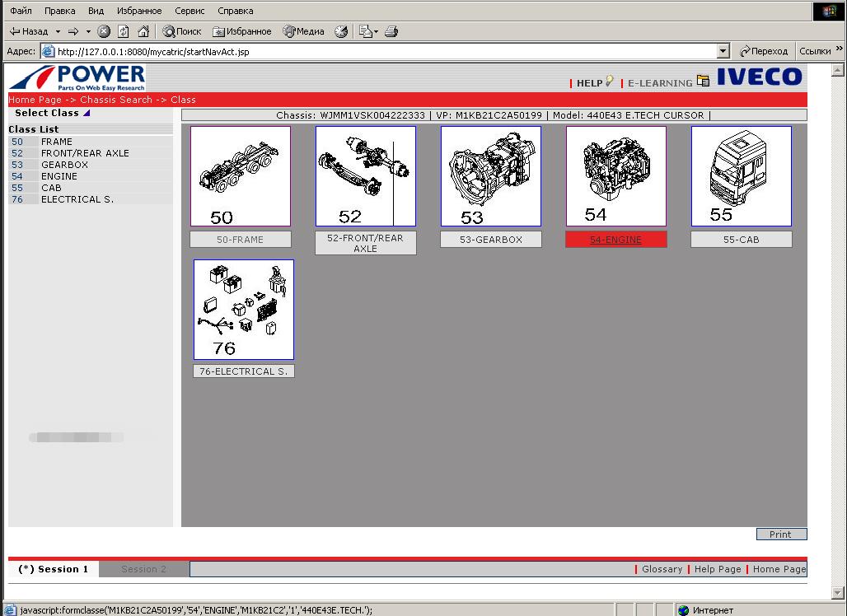
Task: Click the 50 frame chassis thumbnail
Action: 241,176
